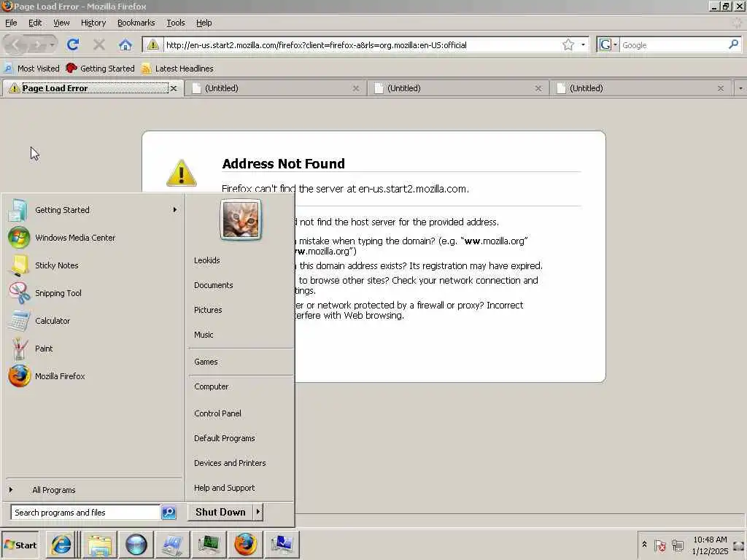Open Devices and Printers

230,463
